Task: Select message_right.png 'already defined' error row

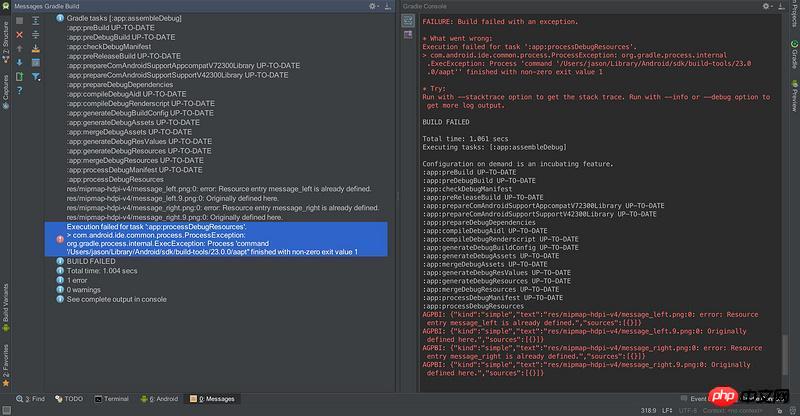Action: coord(223,208)
